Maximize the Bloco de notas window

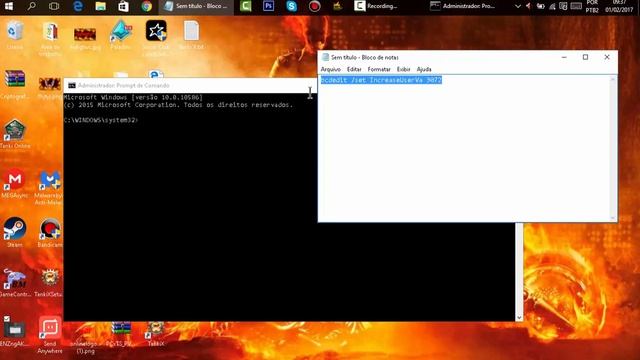(x=585, y=57)
